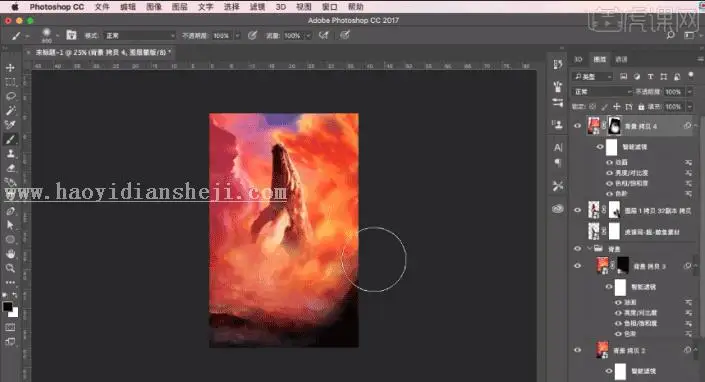Hide the 背景 group

click(578, 249)
